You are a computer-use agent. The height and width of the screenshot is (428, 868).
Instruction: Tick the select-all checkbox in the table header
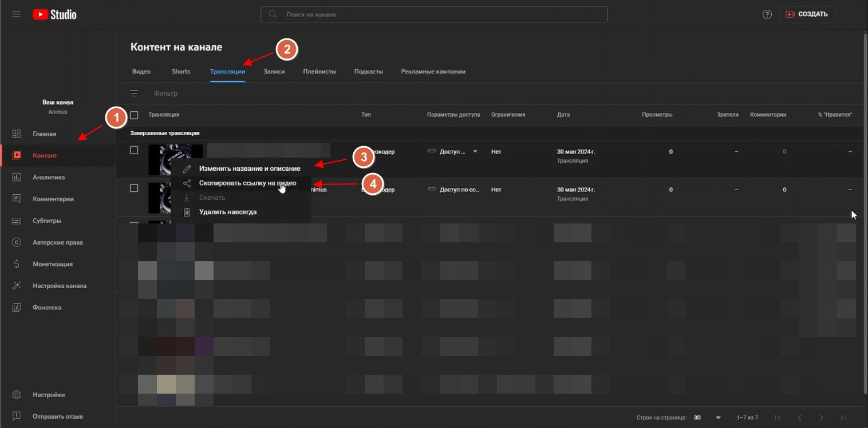[x=134, y=115]
